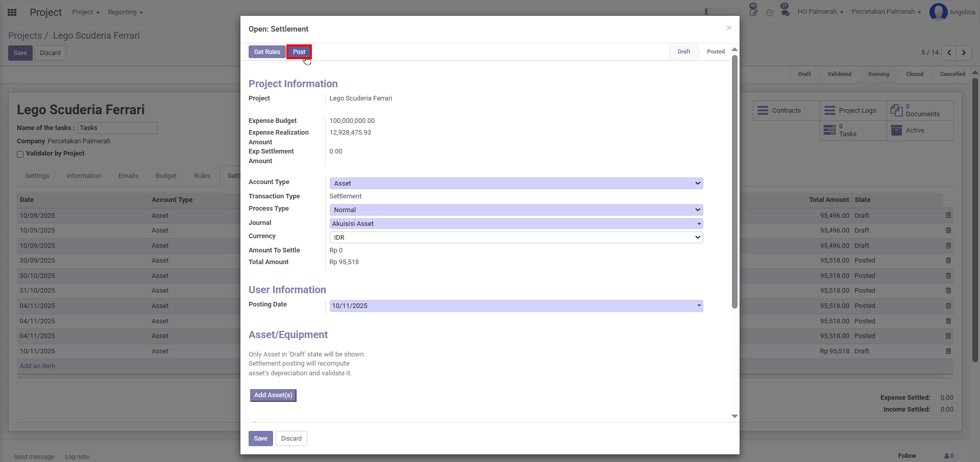Expand the Account Type dropdown
This screenshot has height=462, width=980.
(516, 184)
